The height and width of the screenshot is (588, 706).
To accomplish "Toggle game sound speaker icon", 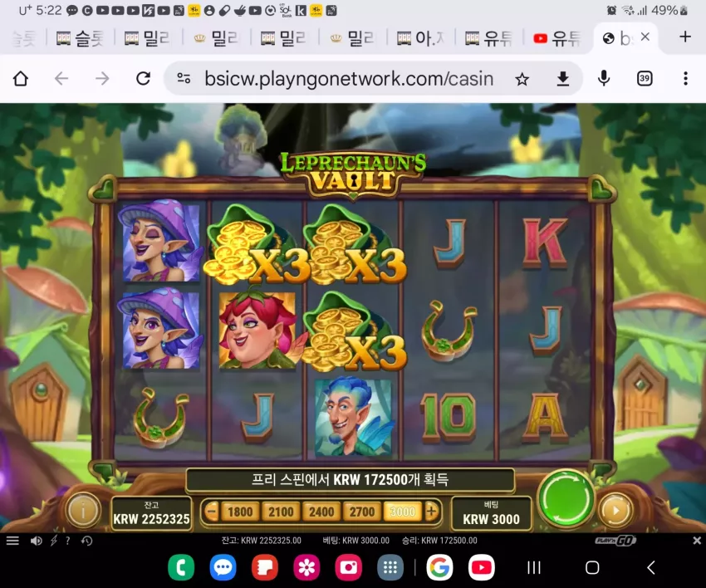I will click(36, 541).
